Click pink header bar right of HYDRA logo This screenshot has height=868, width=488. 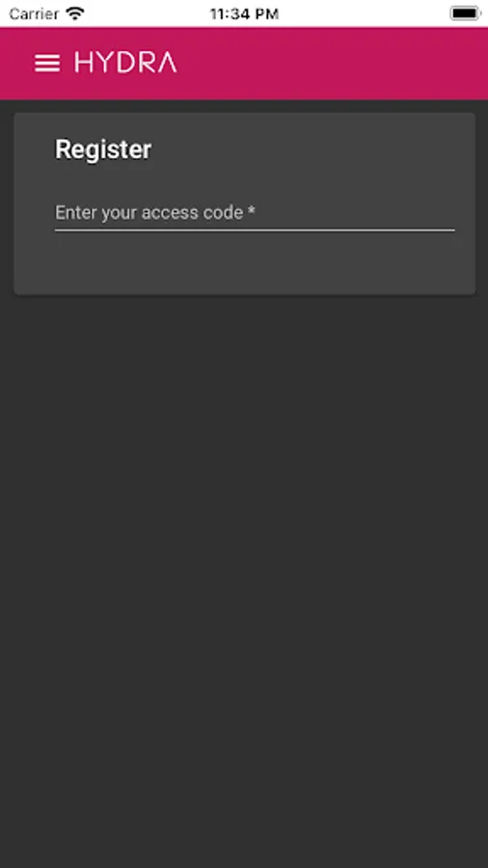click(332, 63)
